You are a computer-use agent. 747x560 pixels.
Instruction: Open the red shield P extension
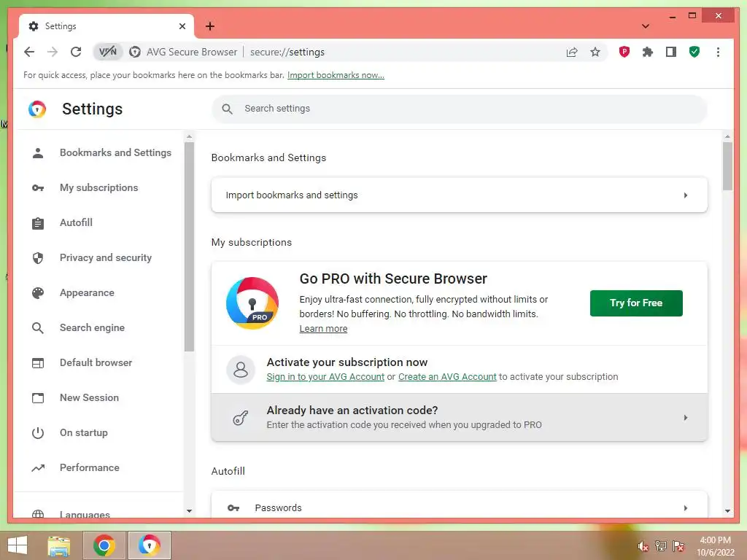point(624,52)
